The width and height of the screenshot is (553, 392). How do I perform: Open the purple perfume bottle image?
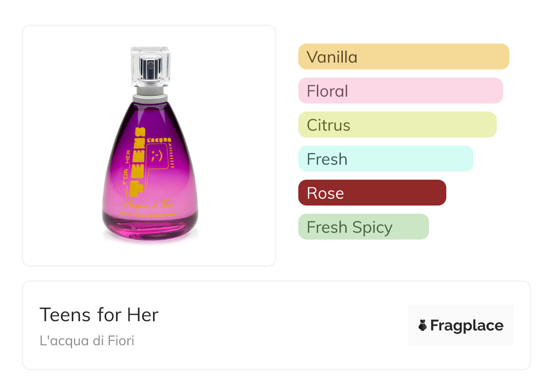click(x=150, y=143)
